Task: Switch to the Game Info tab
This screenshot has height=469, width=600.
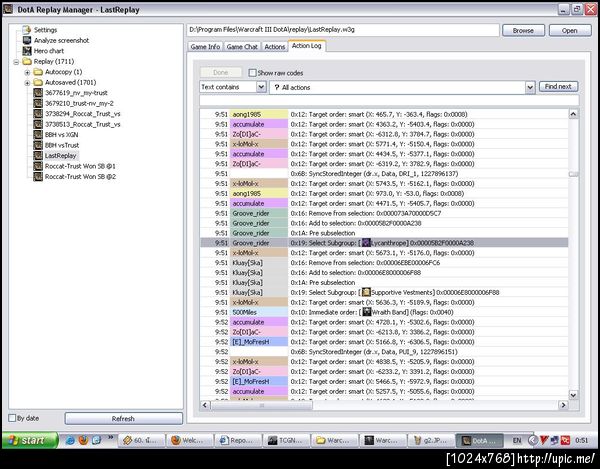Action: point(205,46)
